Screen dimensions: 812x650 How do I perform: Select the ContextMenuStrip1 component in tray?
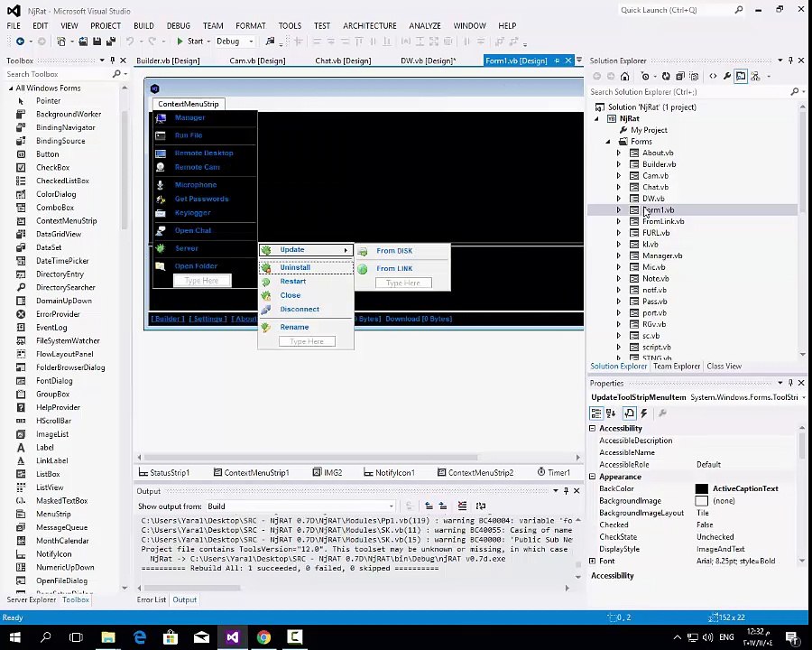[252, 472]
